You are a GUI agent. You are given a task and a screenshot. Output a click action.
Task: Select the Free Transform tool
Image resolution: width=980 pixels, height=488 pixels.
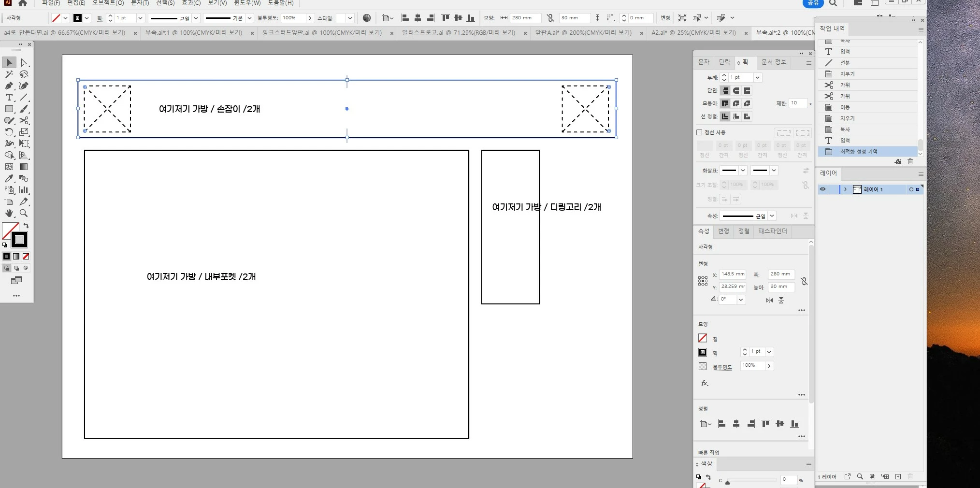pyautogui.click(x=24, y=144)
